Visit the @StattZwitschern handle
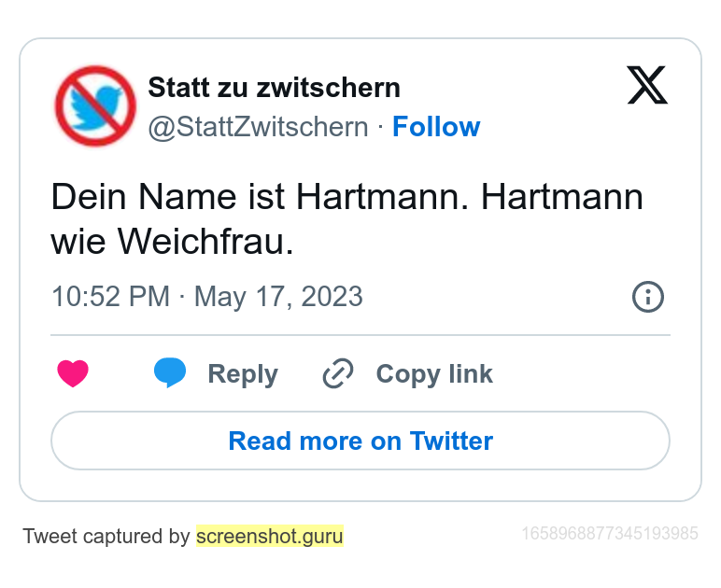 pyautogui.click(x=258, y=127)
